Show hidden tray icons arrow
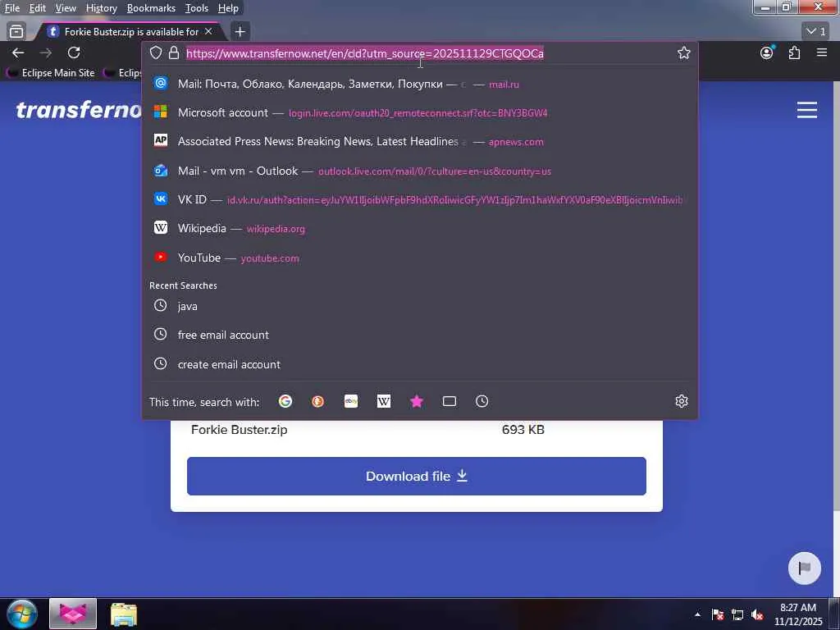Image resolution: width=840 pixels, height=630 pixels. (697, 614)
